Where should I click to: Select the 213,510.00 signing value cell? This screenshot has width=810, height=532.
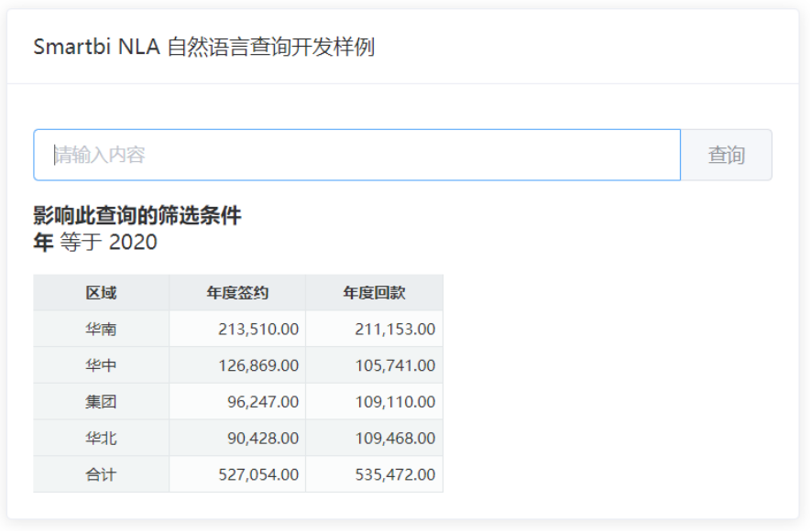(237, 329)
